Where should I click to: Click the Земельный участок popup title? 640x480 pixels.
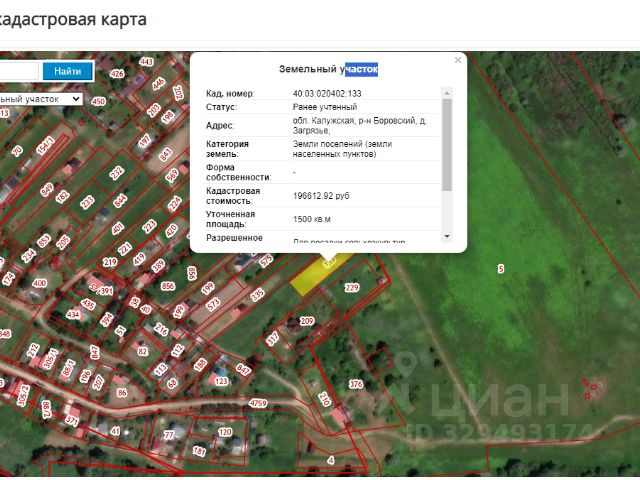(x=328, y=69)
